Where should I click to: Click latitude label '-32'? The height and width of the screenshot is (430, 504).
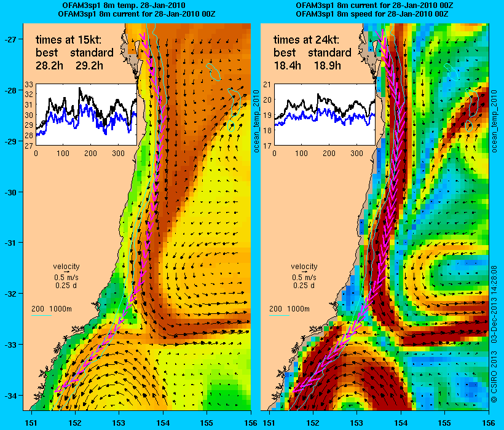point(11,294)
